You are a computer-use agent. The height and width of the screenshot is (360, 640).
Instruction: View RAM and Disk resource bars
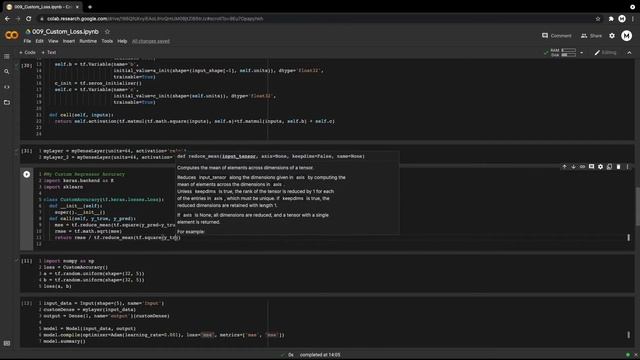(x=563, y=52)
